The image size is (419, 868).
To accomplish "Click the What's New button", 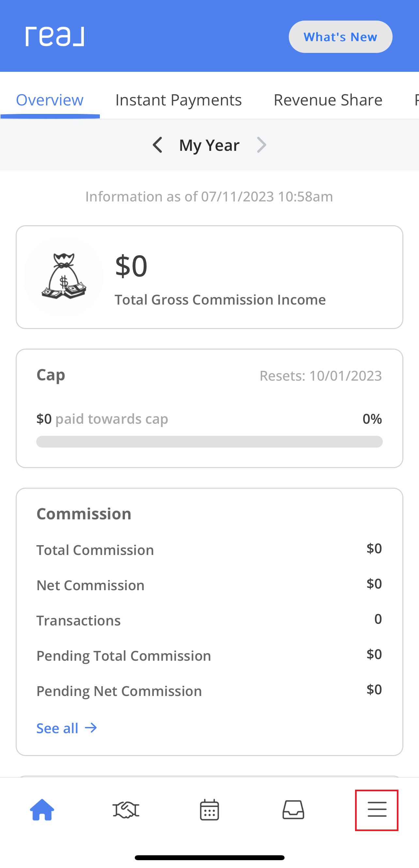I will tap(341, 37).
